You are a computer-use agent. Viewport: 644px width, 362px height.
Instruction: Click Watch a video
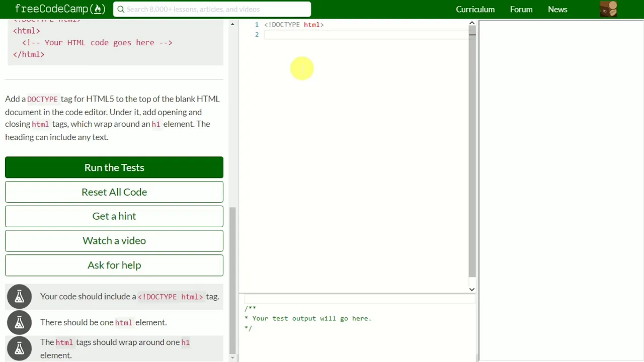(114, 241)
